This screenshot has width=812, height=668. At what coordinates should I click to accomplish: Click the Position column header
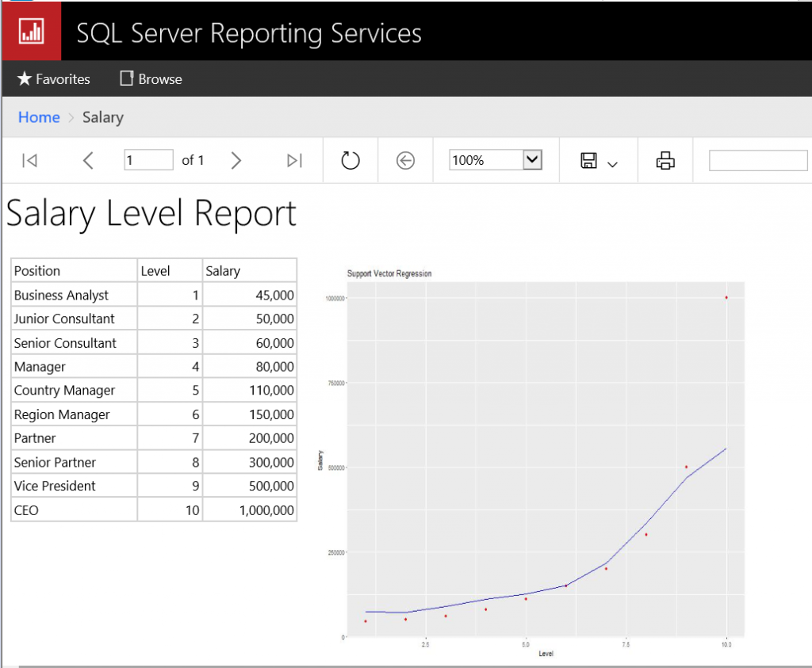(x=74, y=271)
